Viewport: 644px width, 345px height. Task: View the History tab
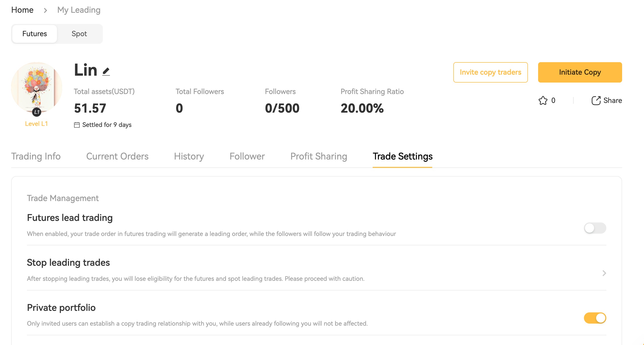[189, 156]
